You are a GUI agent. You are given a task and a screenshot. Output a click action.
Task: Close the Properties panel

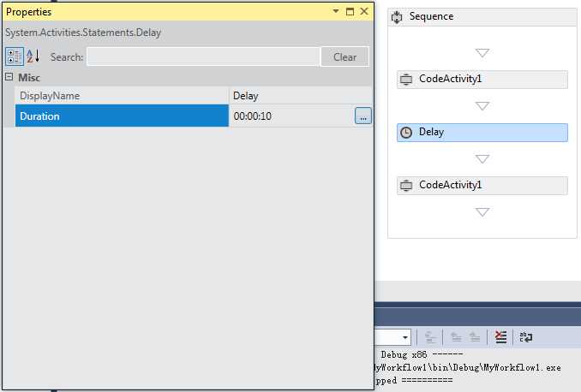tap(364, 11)
